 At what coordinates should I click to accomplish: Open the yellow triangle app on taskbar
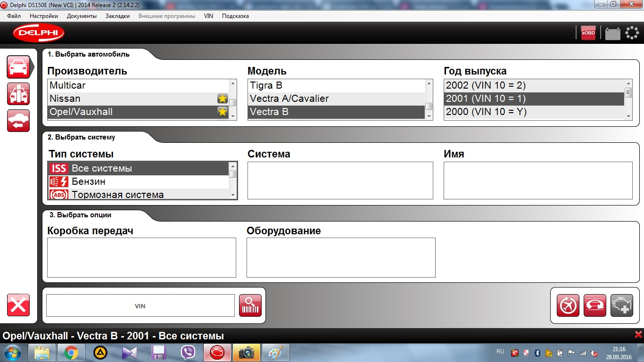[100, 353]
